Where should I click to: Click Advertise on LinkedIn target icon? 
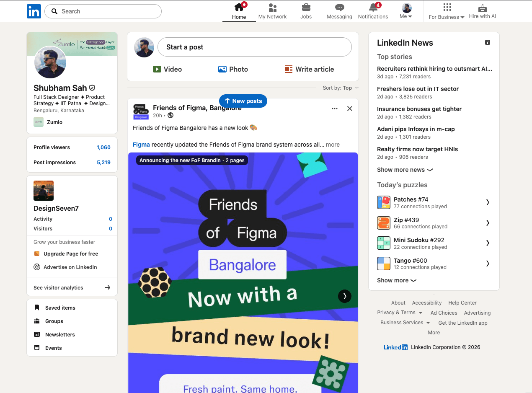pos(37,267)
